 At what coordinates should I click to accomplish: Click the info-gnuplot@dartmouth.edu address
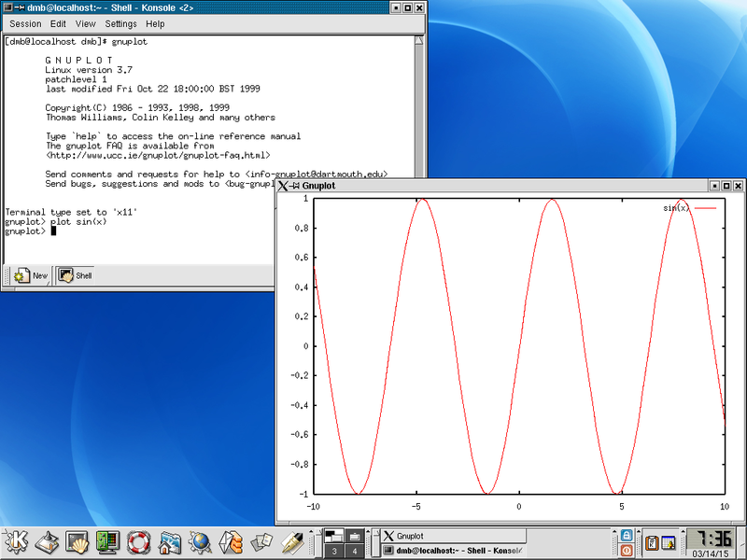click(317, 175)
